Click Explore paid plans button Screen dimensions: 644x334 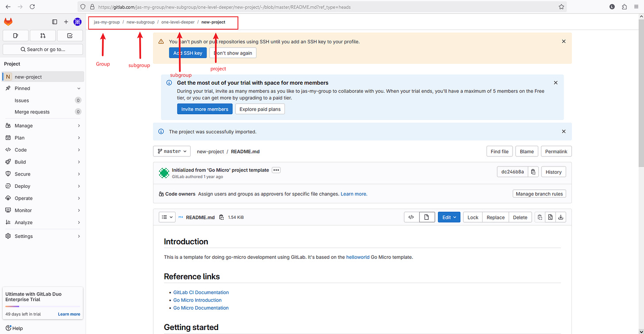[260, 109]
